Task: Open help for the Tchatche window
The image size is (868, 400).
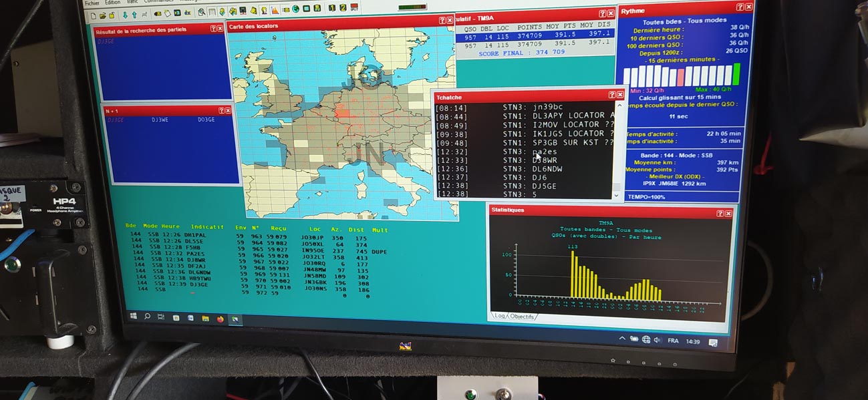Action: tap(611, 95)
